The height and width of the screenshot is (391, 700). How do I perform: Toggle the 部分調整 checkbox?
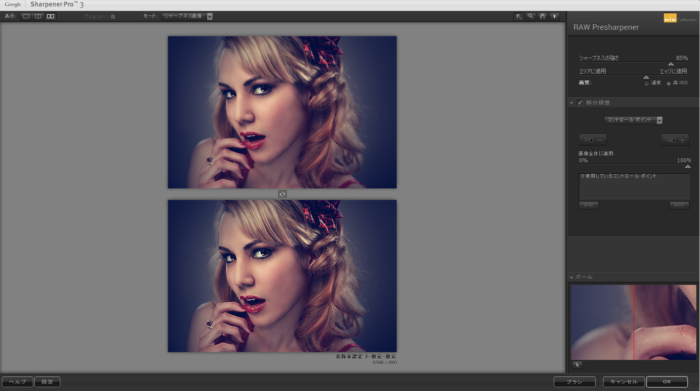click(x=580, y=103)
